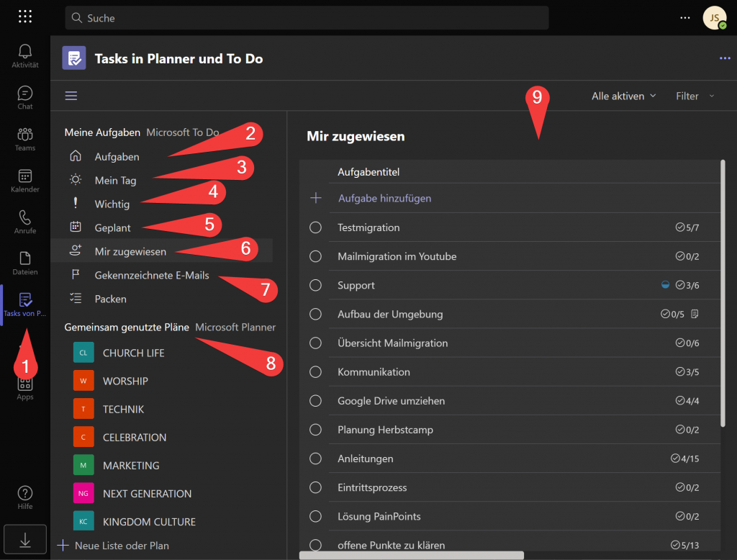This screenshot has height=560, width=737.
Task: Click the horizontal scrollbar at bottom
Action: pos(412,555)
